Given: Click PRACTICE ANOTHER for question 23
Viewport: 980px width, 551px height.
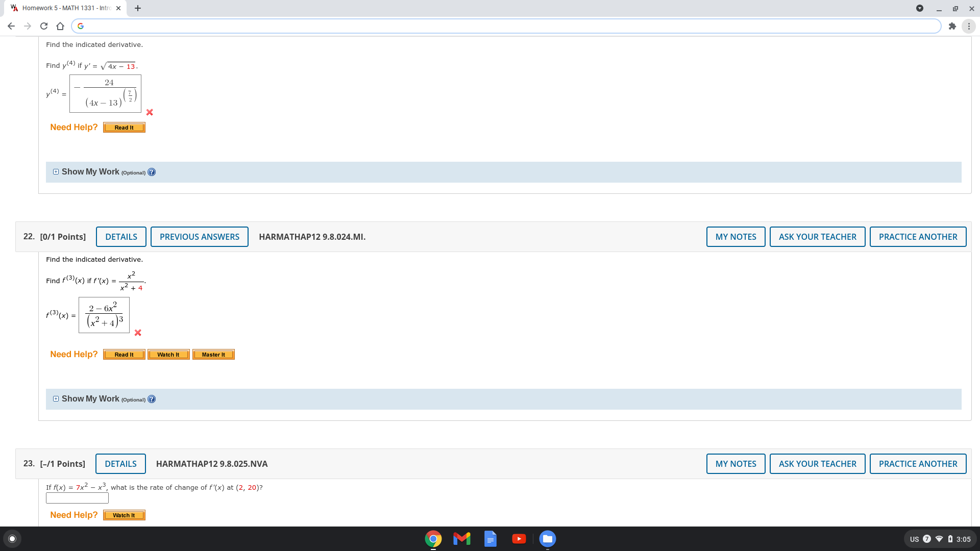Looking at the screenshot, I should (918, 463).
